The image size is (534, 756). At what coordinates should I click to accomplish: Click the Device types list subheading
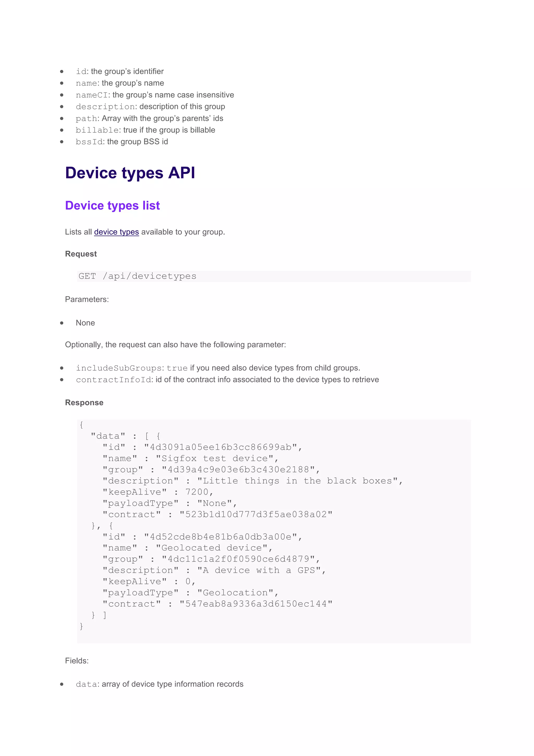click(112, 205)
